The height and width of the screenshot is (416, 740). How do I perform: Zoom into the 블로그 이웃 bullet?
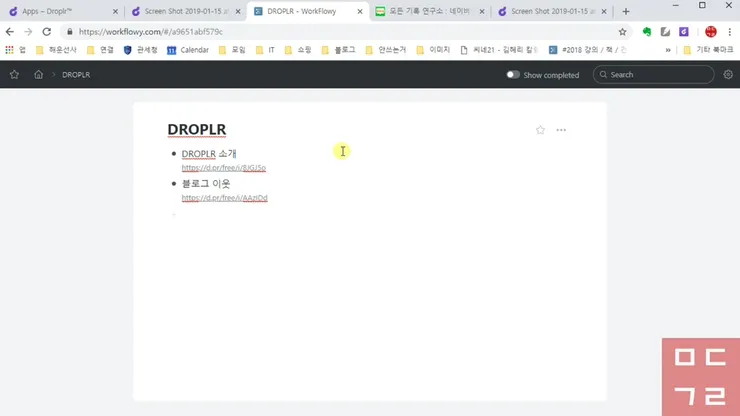click(x=174, y=184)
